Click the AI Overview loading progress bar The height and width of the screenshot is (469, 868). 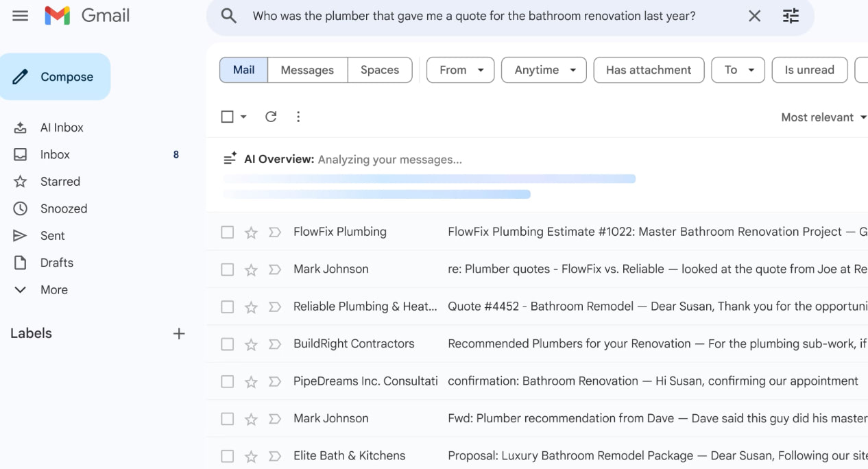429,178
